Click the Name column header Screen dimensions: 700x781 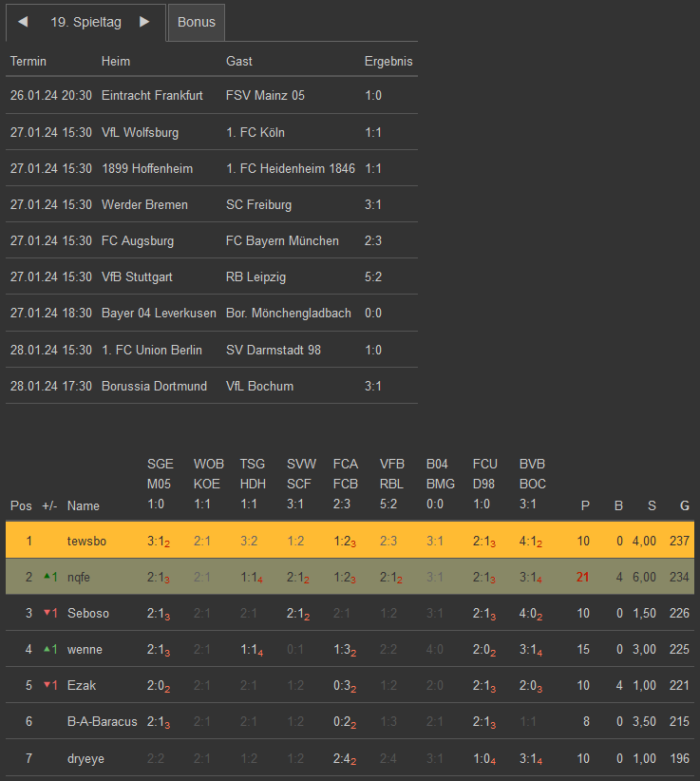tap(84, 505)
